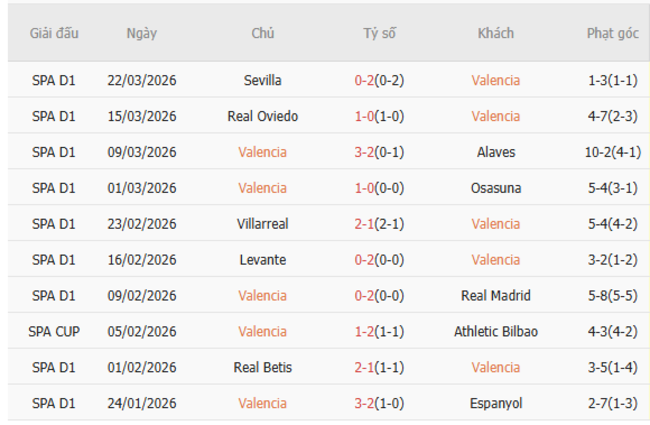The image size is (650, 425).
Task: Click the Sevilla team link
Action: [x=262, y=80]
